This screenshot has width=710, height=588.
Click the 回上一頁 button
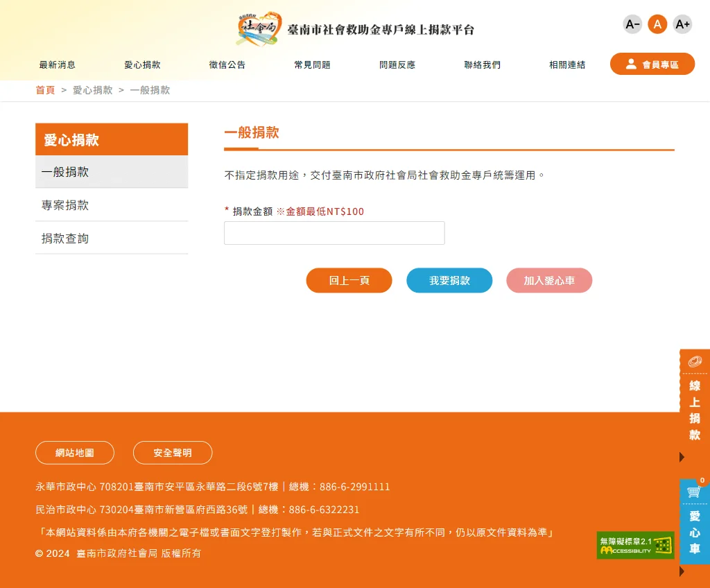tap(349, 280)
